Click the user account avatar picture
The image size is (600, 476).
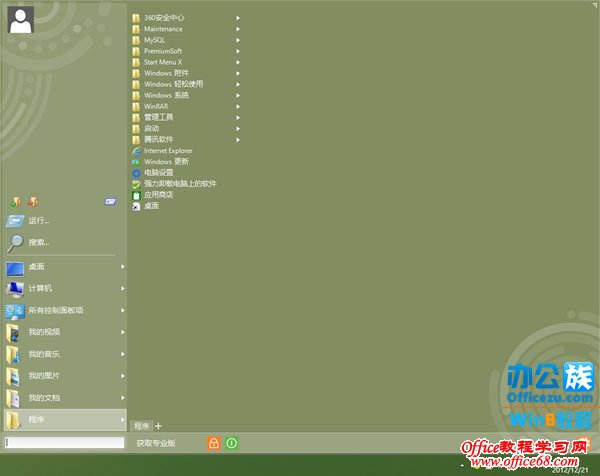21,20
